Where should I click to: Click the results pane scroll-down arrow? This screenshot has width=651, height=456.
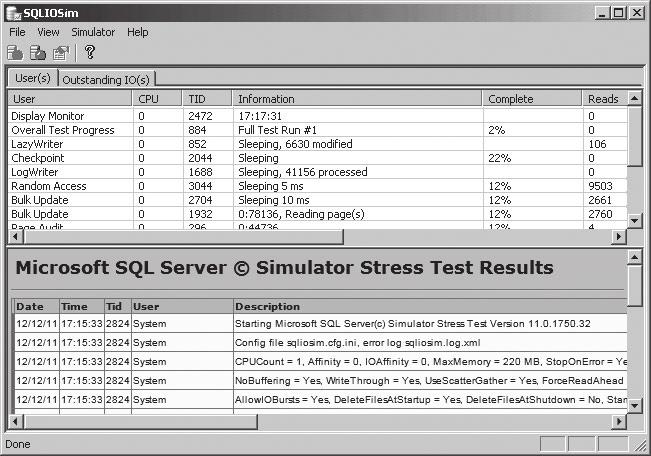coord(634,405)
